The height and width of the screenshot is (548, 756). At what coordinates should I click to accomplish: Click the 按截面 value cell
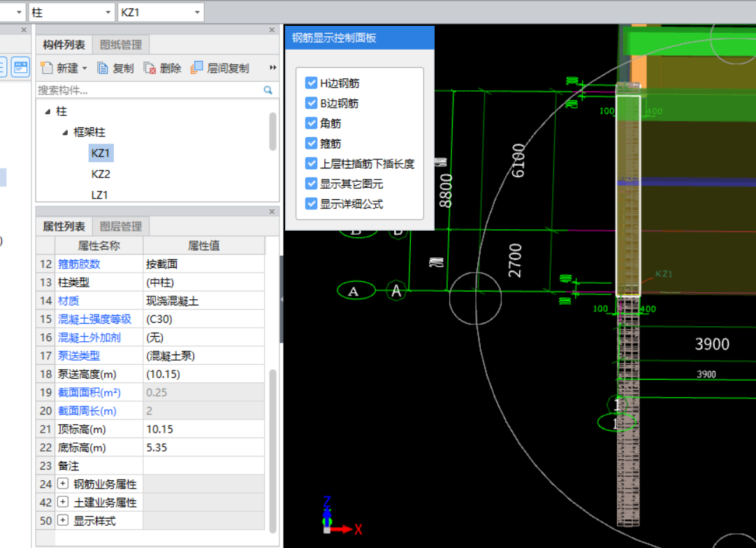tap(204, 264)
